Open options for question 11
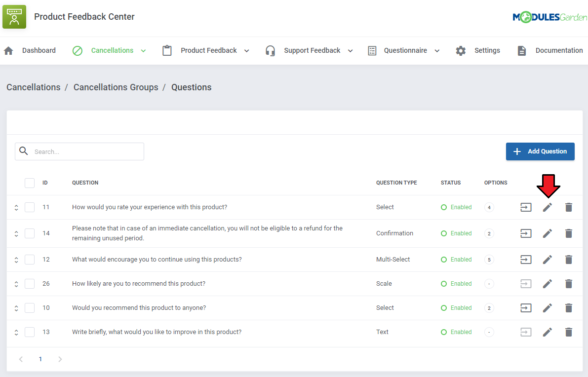The image size is (588, 377). [x=526, y=207]
